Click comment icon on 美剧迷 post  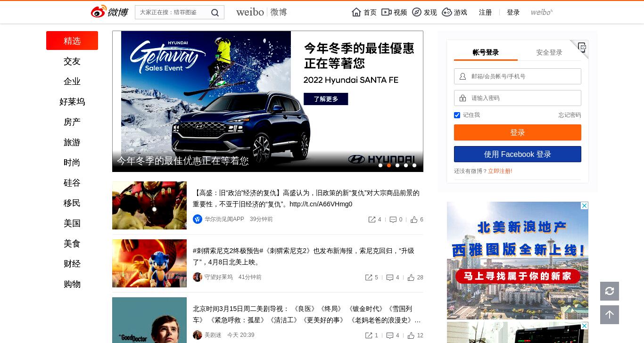pos(390,335)
